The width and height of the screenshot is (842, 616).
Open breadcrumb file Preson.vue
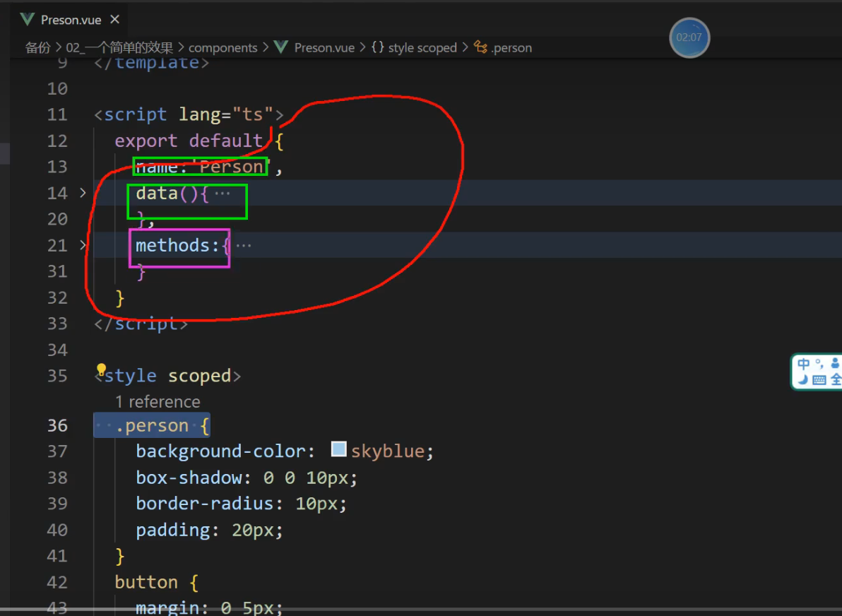[324, 48]
